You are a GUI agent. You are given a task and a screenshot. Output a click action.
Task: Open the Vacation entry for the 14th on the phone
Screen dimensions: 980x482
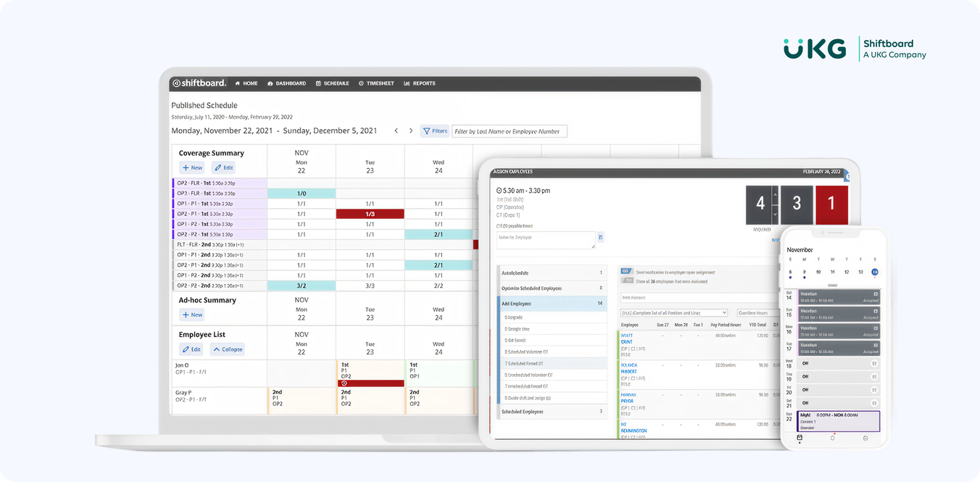(839, 296)
